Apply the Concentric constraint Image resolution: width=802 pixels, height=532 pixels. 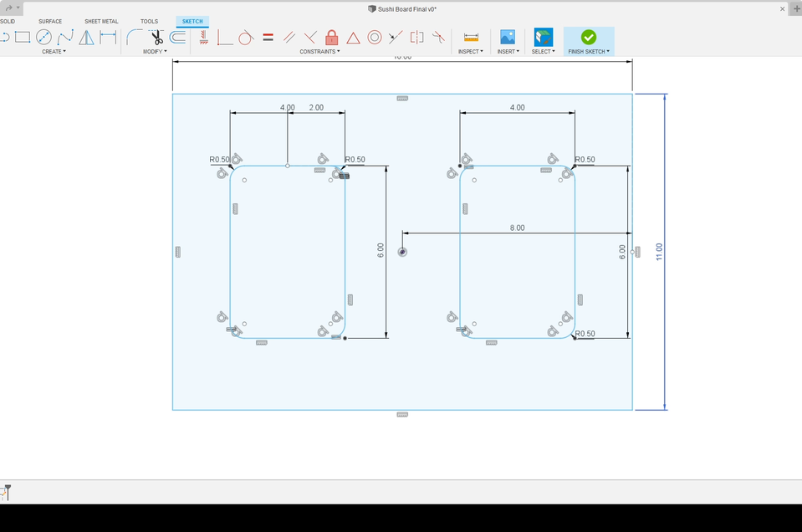(375, 37)
